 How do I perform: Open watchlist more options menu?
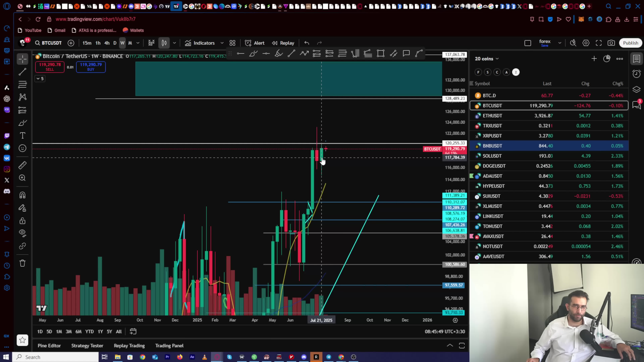point(620,59)
